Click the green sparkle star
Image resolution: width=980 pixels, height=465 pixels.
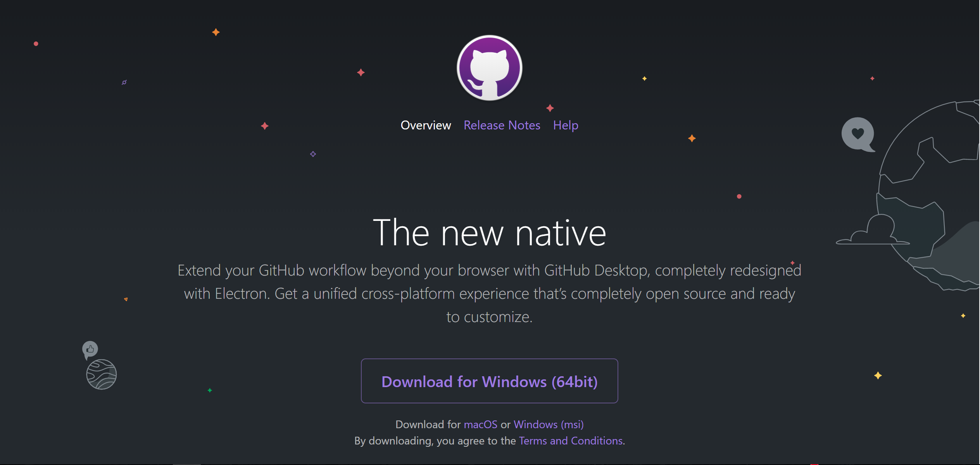point(210,390)
